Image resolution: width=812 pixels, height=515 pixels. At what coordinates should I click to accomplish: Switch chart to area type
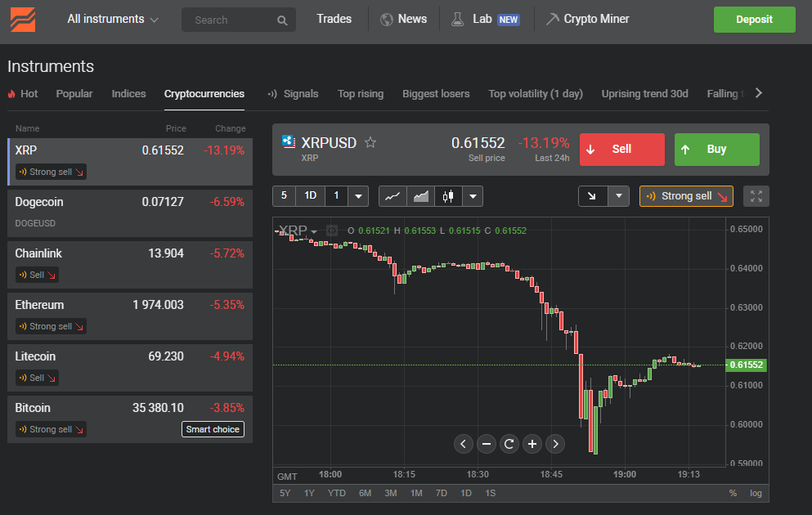pos(420,196)
